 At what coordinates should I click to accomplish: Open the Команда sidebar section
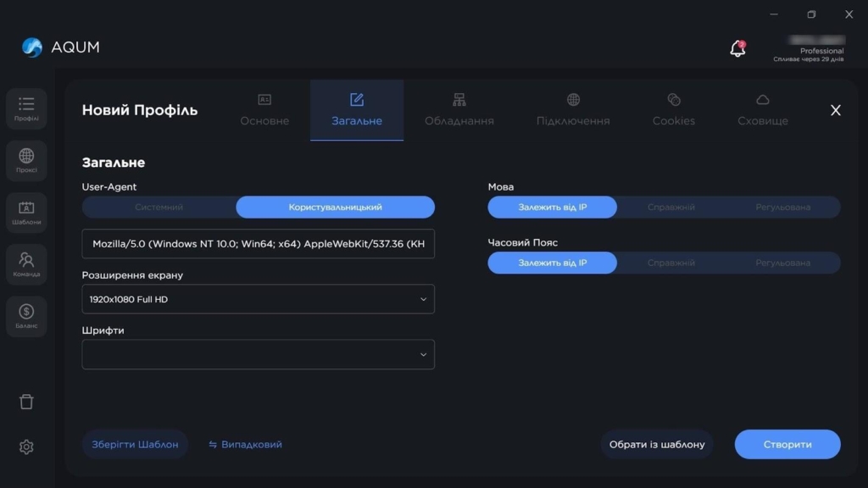click(26, 264)
